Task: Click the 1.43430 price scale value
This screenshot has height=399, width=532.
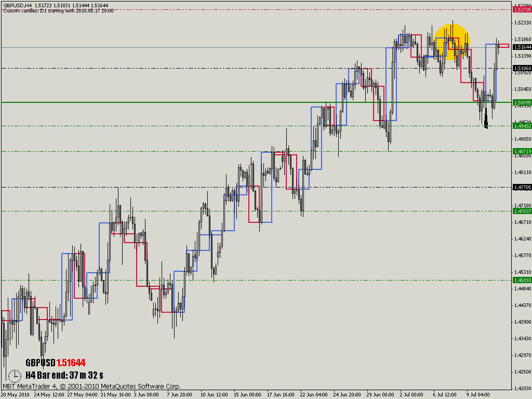Action: [523, 339]
